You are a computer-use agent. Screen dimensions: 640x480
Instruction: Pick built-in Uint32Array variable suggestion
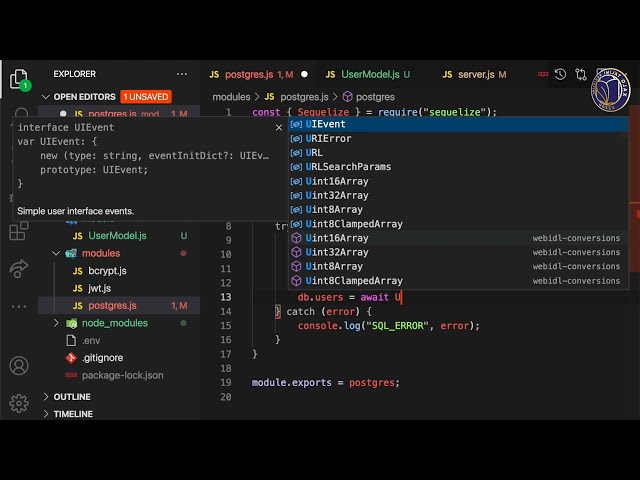click(458, 196)
